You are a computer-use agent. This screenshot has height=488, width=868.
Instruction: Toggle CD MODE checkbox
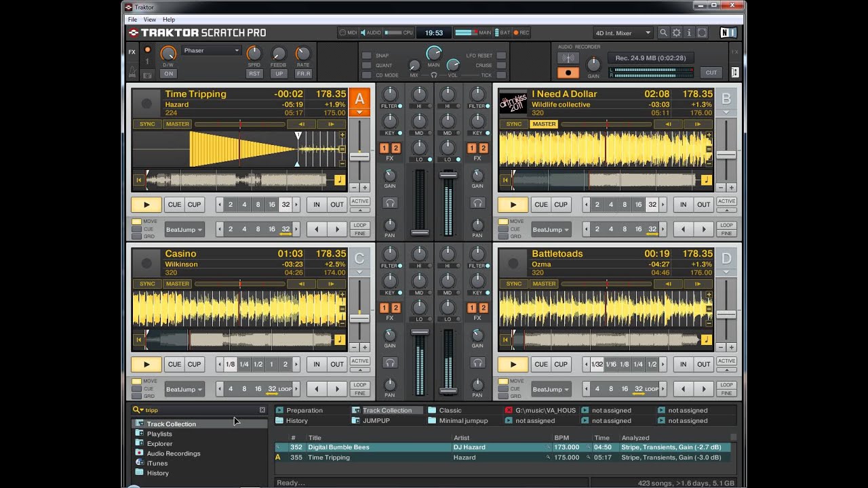tap(366, 75)
